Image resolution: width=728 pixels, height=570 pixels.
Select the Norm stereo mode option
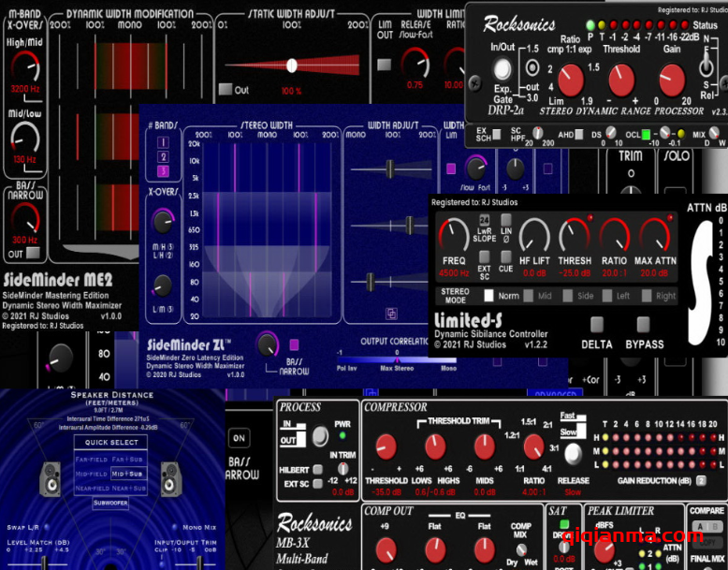pos(488,296)
